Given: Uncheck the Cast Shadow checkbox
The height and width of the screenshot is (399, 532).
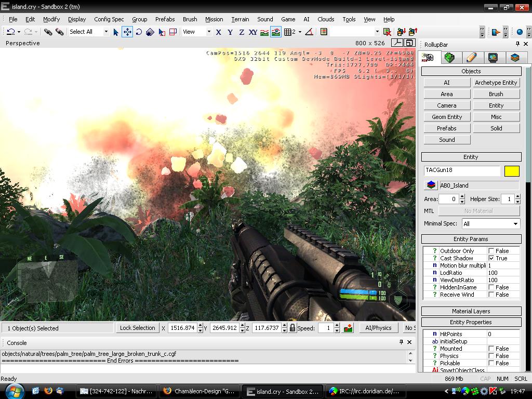Looking at the screenshot, I should click(491, 258).
